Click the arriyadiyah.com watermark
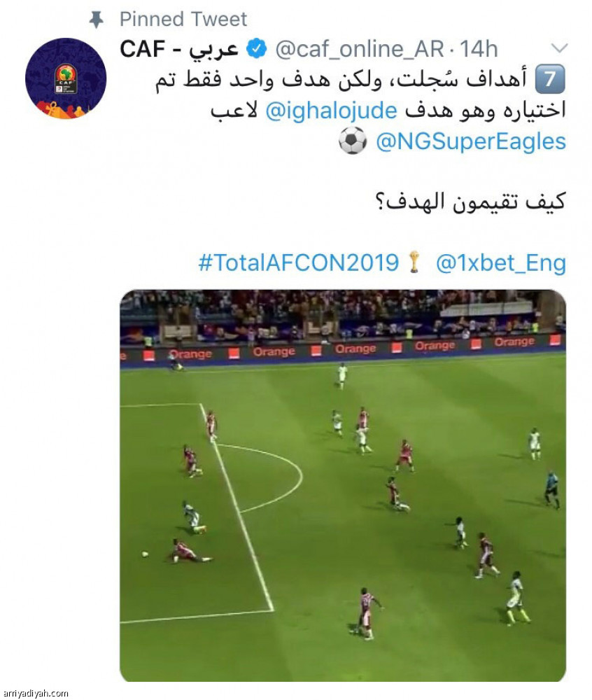592x700 pixels. (x=35, y=693)
